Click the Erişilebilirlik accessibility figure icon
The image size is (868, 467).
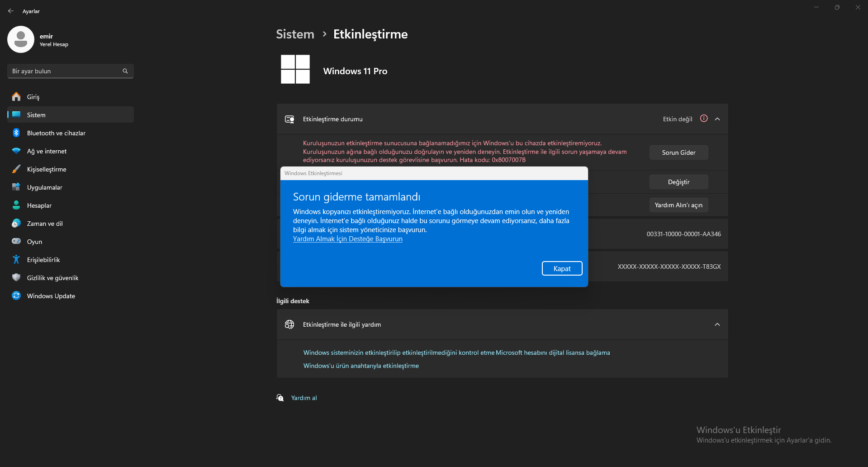[16, 260]
